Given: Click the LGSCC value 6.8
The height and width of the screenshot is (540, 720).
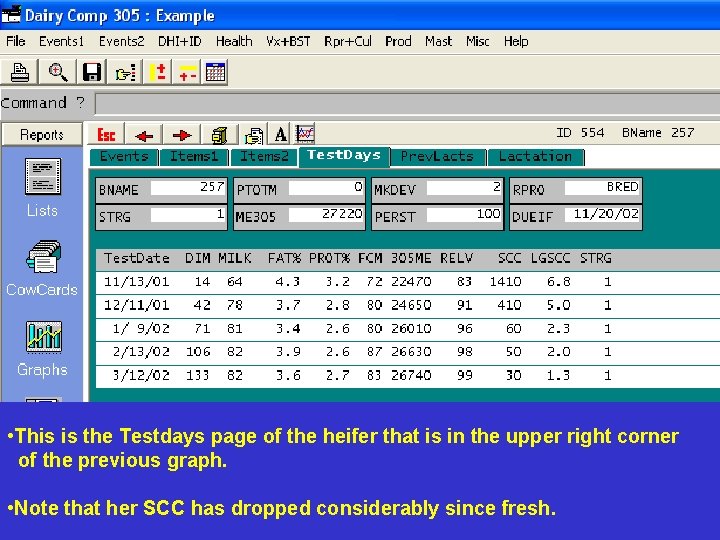Looking at the screenshot, I should (558, 281).
